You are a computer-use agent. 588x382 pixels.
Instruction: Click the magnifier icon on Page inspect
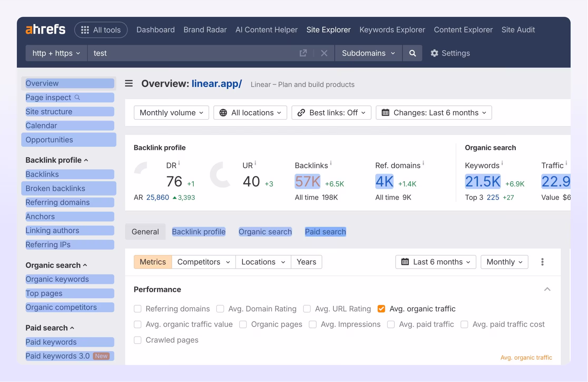coord(77,97)
